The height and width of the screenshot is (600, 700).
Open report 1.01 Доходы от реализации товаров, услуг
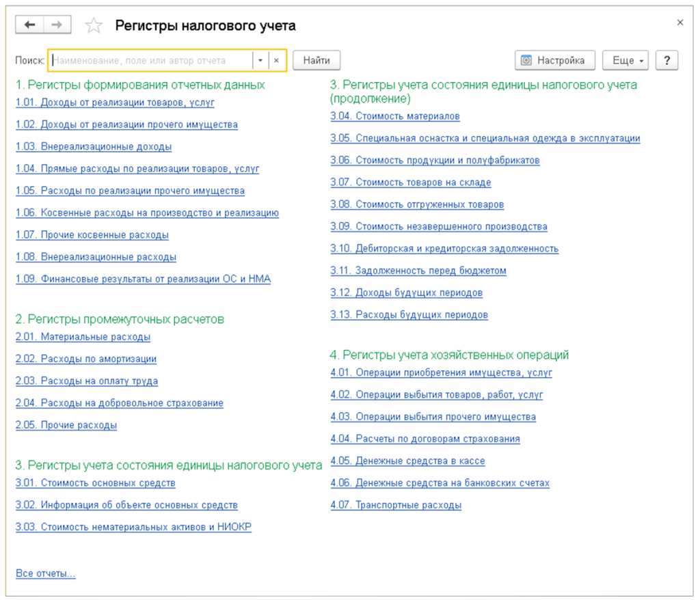pyautogui.click(x=115, y=103)
